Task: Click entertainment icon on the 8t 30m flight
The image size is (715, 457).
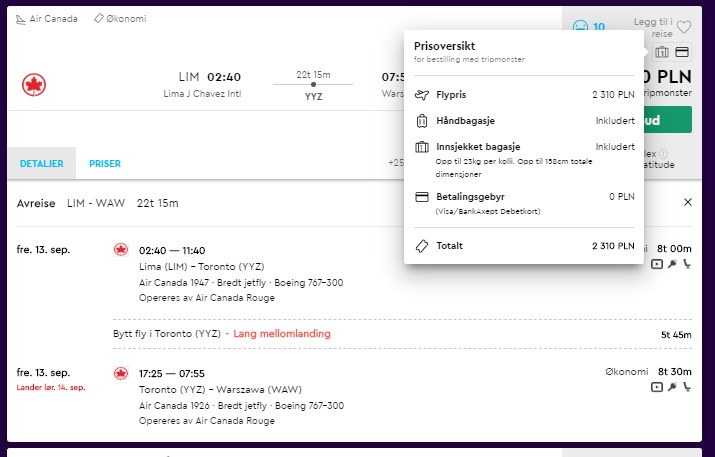Action: (657, 387)
